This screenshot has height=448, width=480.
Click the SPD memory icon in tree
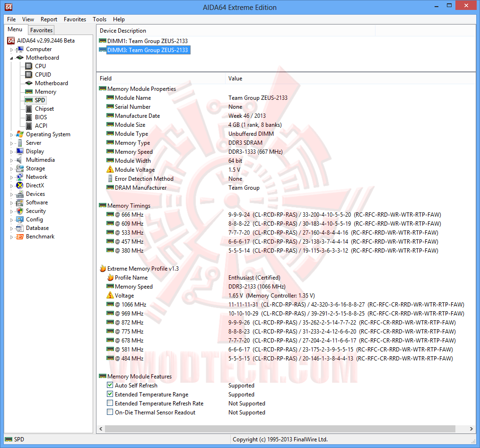(29, 100)
